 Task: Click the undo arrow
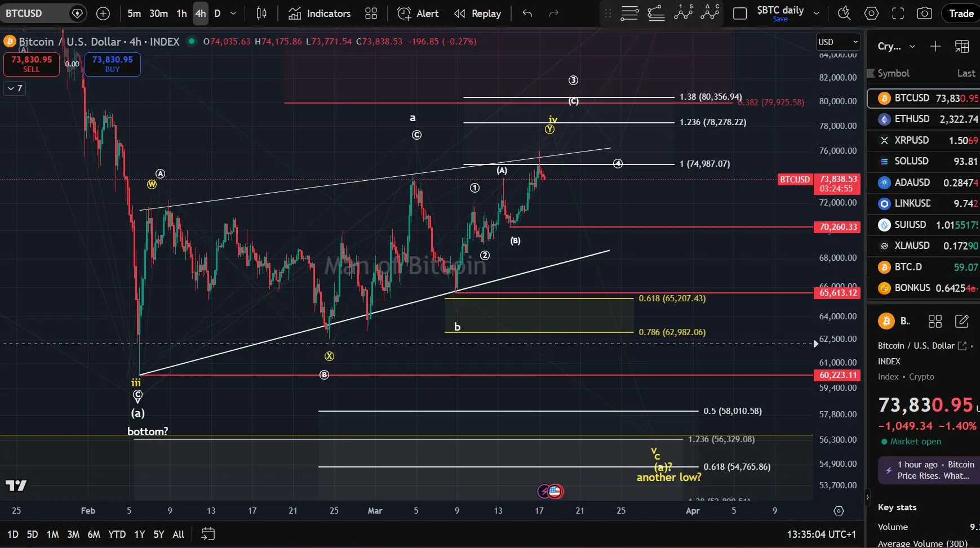click(527, 14)
